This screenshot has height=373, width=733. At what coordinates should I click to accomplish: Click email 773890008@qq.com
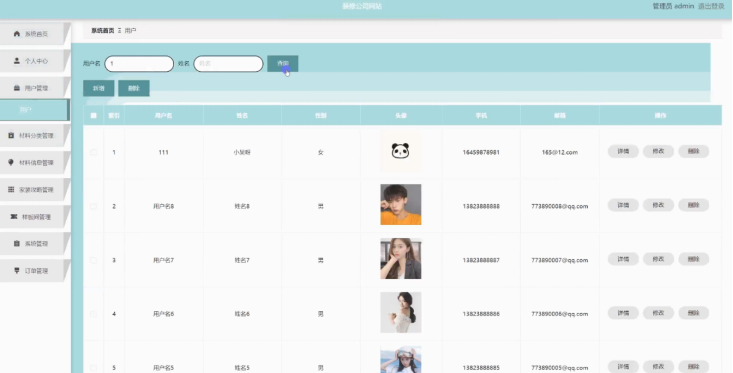[x=560, y=206]
